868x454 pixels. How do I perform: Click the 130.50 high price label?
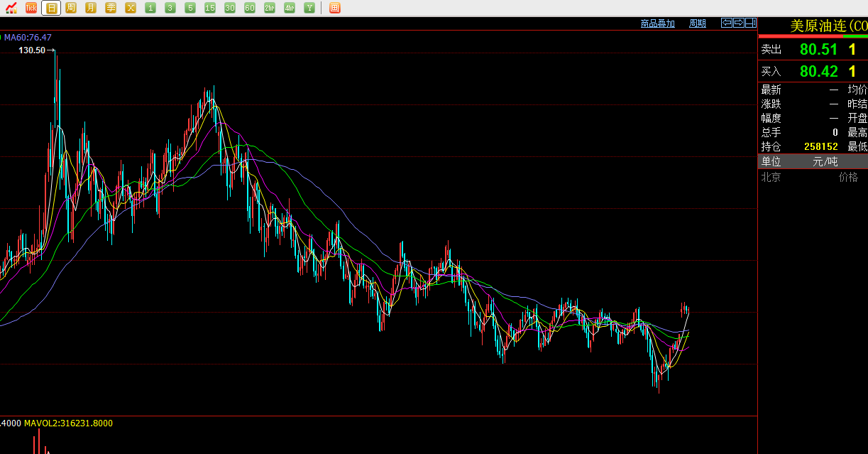click(32, 50)
